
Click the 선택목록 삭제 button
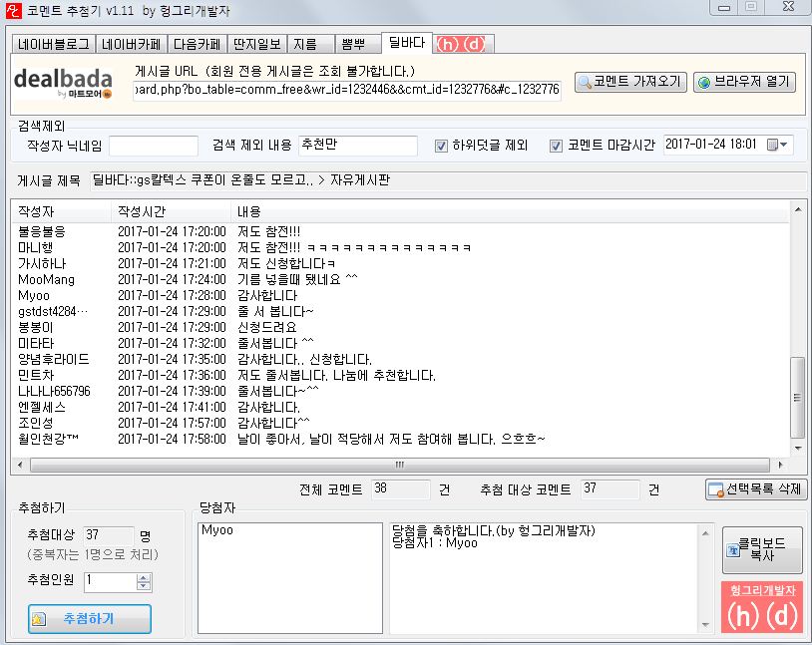click(x=755, y=489)
